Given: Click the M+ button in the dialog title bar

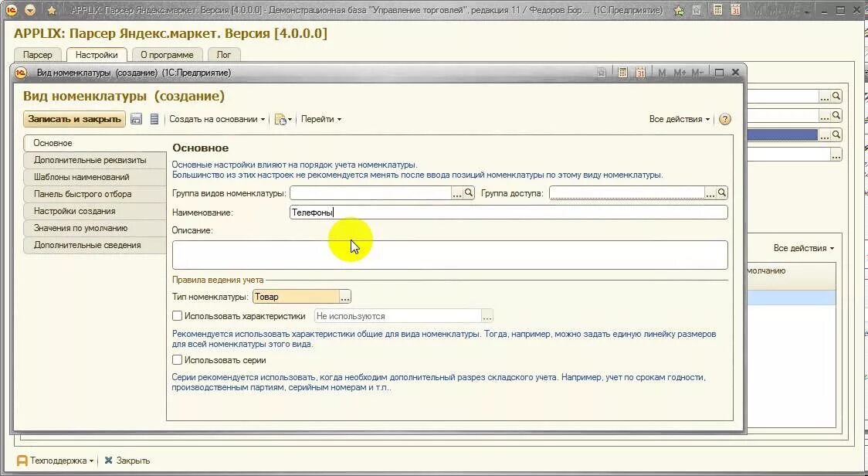Looking at the screenshot, I should click(x=680, y=73).
